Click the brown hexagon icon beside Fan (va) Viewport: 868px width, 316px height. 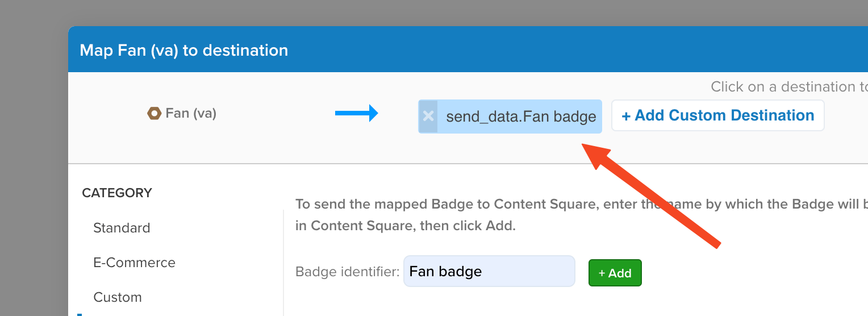click(154, 114)
